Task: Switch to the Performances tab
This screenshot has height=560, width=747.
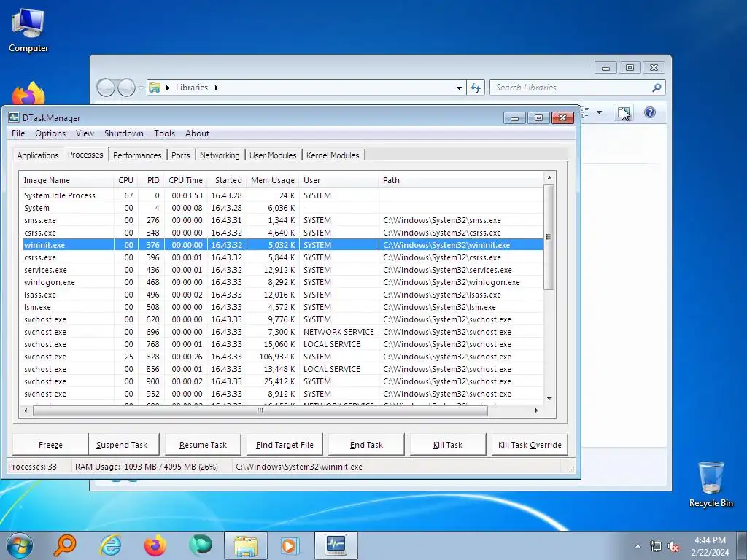Action: [x=137, y=155]
